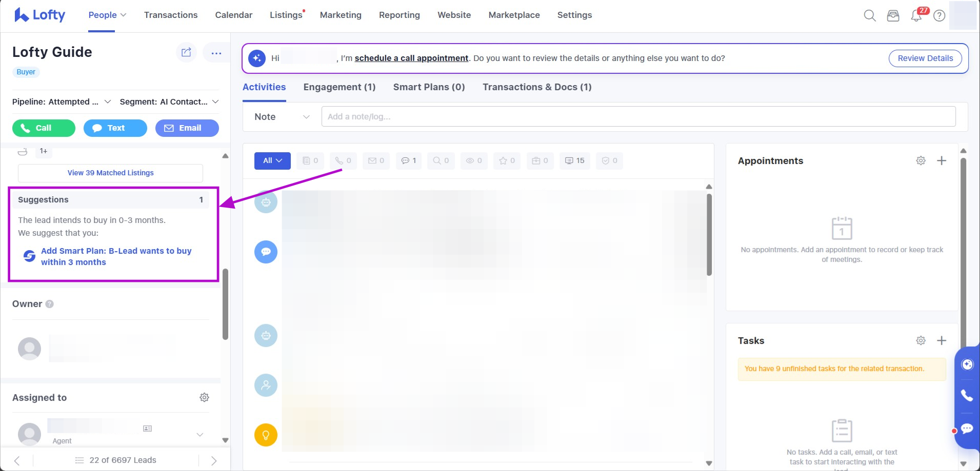The height and width of the screenshot is (471, 980).
Task: Open the floating phone dialer icon
Action: pyautogui.click(x=967, y=395)
